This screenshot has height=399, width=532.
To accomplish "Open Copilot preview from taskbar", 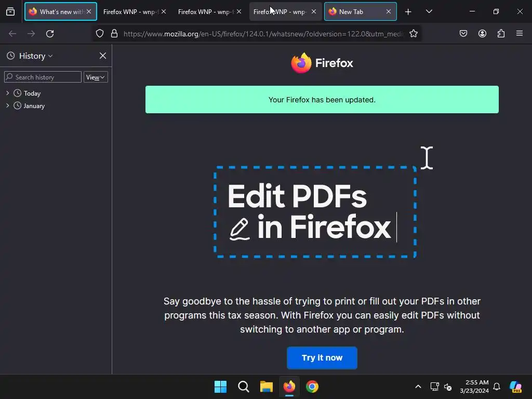I will [x=515, y=387].
